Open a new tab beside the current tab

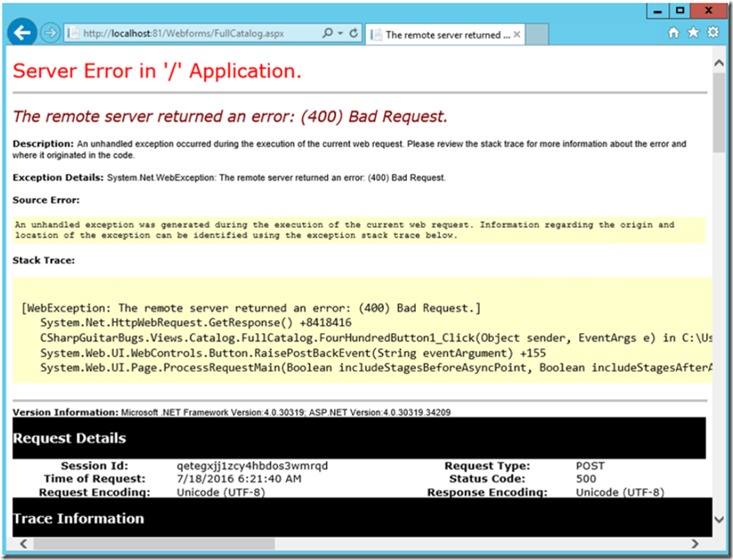click(538, 35)
